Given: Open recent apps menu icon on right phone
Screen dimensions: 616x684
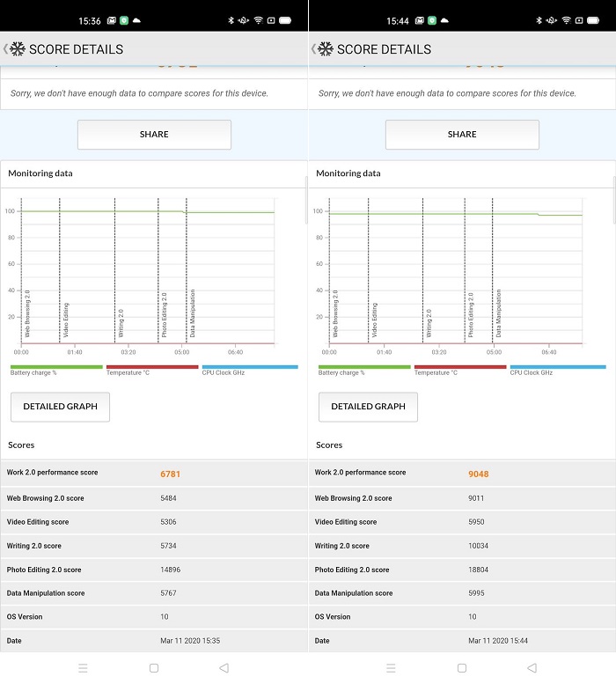Looking at the screenshot, I should pos(391,668).
